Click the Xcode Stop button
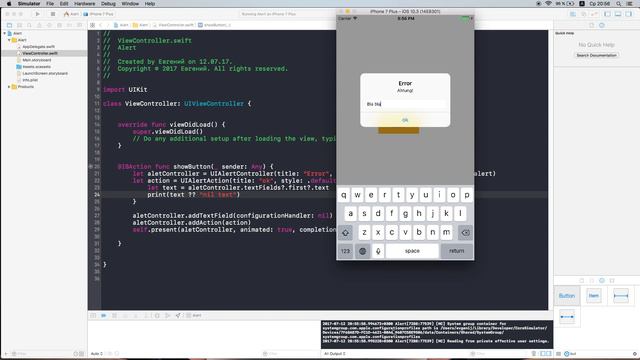This screenshot has height=360, width=640. [x=53, y=14]
